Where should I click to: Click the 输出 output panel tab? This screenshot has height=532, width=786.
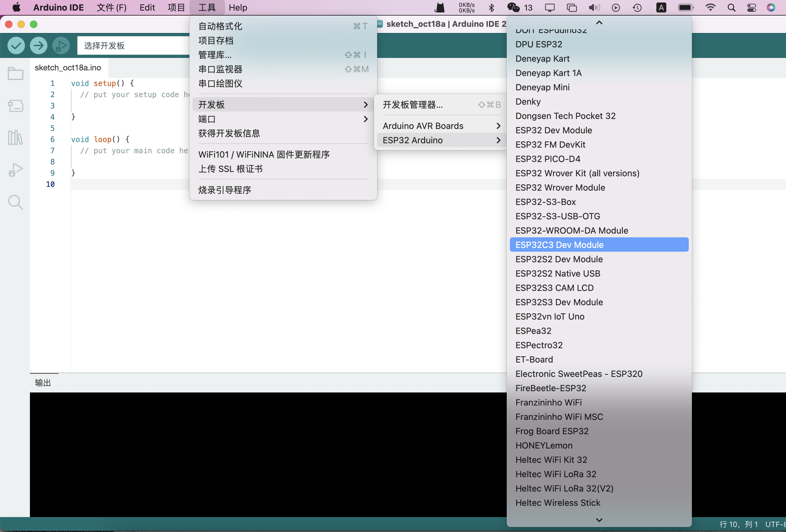(43, 382)
